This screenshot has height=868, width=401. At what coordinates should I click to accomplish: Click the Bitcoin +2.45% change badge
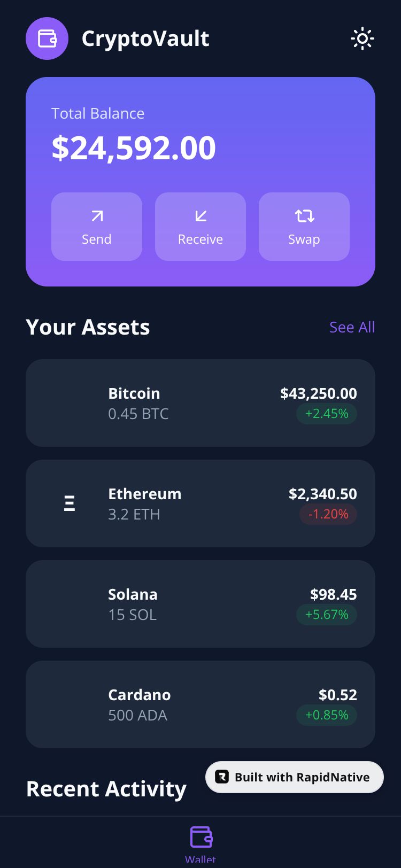[x=327, y=414]
